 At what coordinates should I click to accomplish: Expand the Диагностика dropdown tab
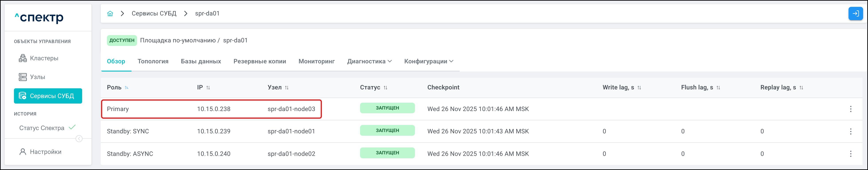pyautogui.click(x=369, y=61)
